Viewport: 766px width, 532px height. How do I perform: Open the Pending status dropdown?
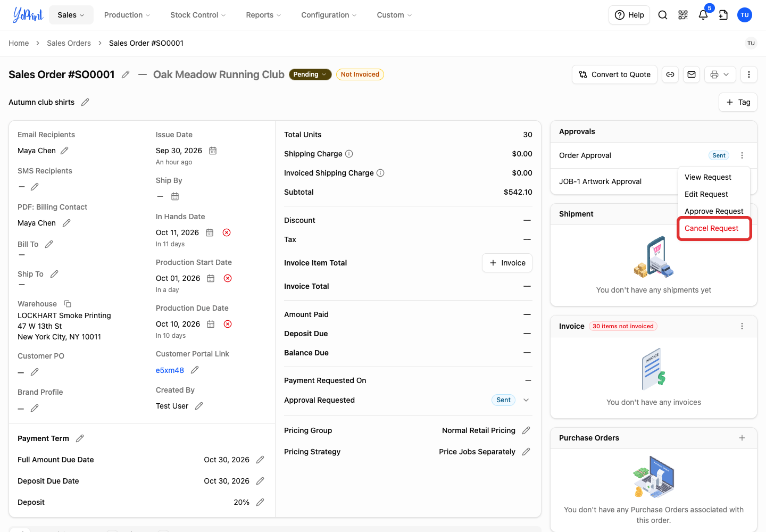pyautogui.click(x=310, y=74)
